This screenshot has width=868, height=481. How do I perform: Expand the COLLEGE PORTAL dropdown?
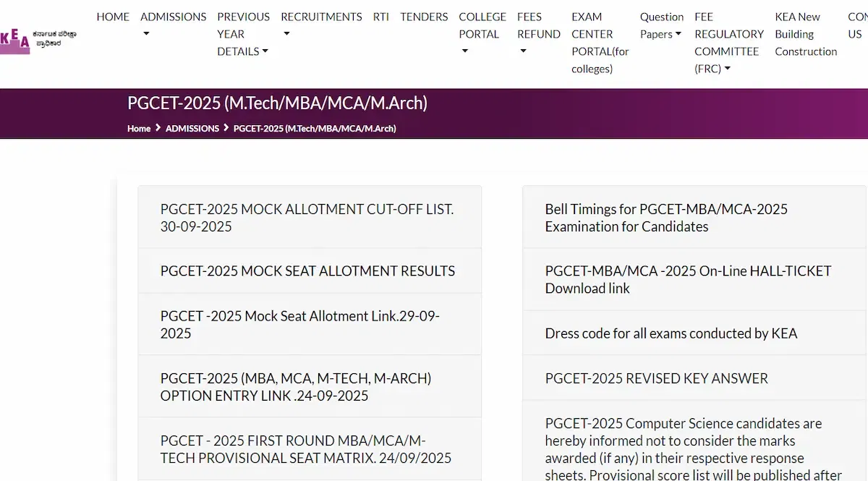tap(482, 33)
